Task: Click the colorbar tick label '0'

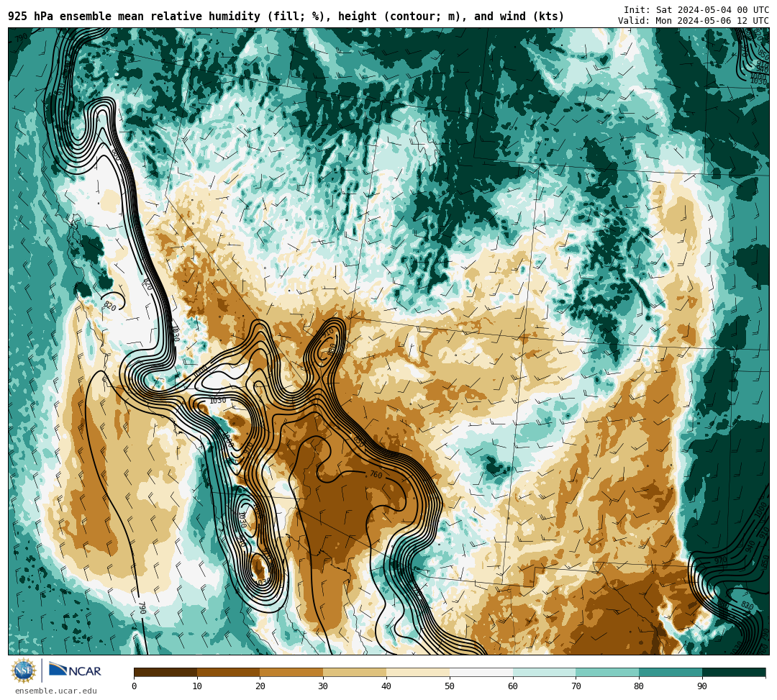Action: point(134,686)
